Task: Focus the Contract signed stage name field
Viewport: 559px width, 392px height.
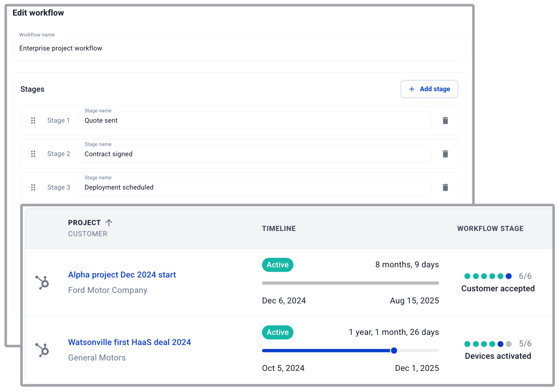Action: [254, 154]
